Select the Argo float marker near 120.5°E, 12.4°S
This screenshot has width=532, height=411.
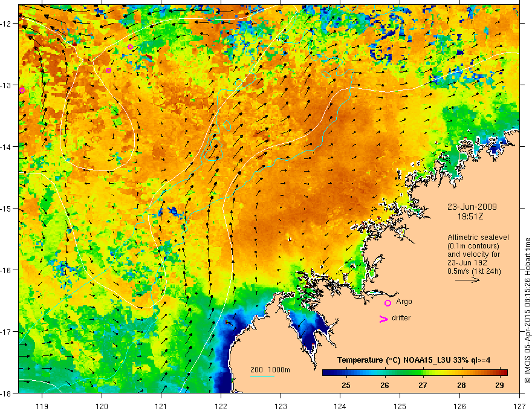131,47
